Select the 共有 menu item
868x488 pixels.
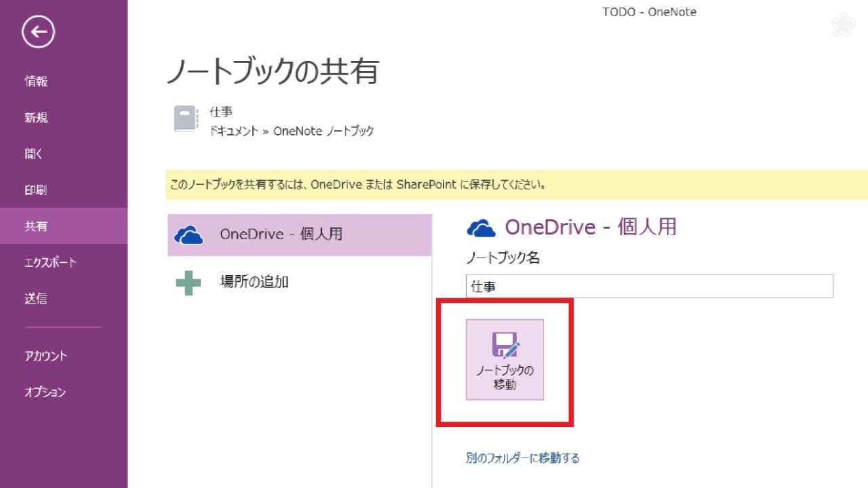coord(64,226)
